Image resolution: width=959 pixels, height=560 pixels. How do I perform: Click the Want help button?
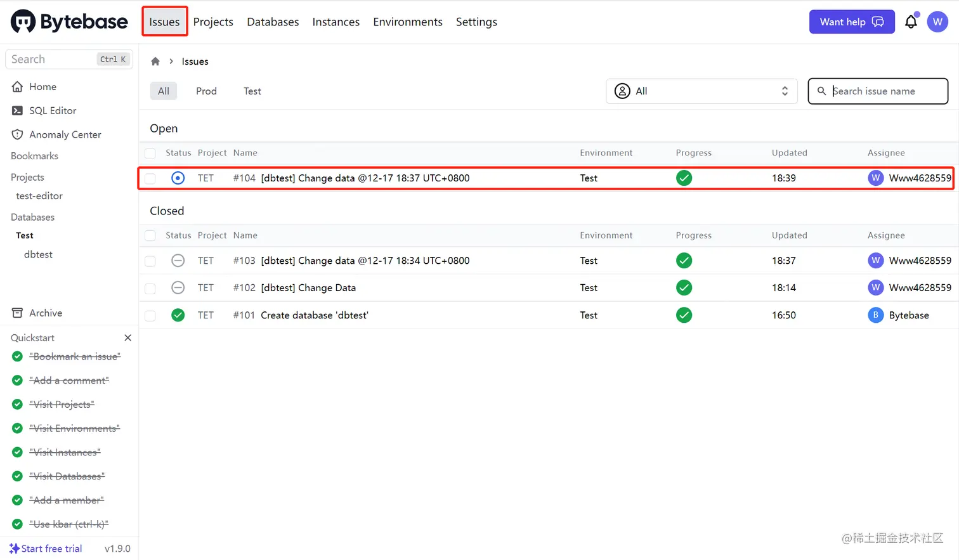[x=852, y=22]
